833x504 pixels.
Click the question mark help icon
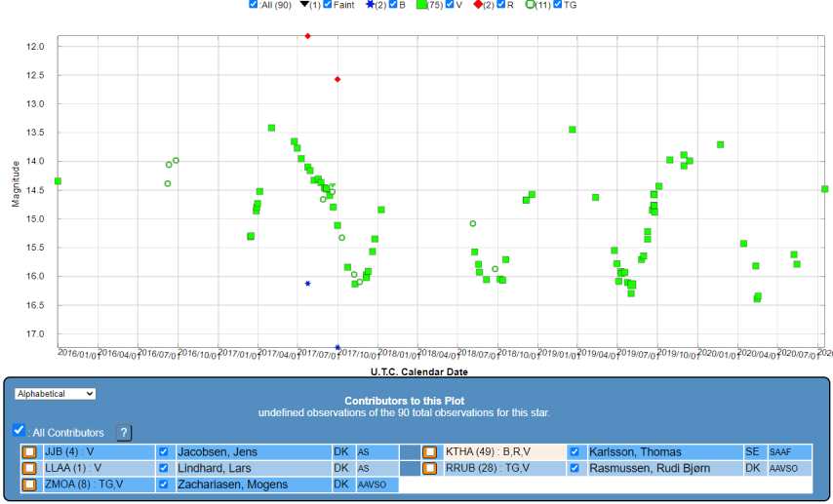coord(123,433)
